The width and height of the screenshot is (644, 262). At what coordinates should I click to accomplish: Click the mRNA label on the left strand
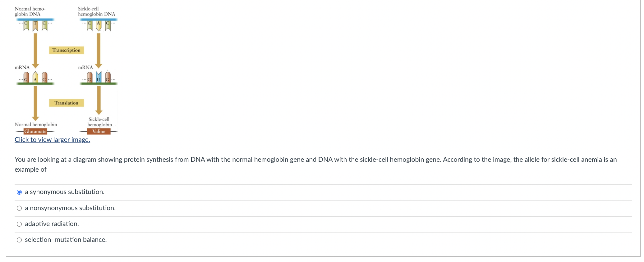tap(22, 67)
